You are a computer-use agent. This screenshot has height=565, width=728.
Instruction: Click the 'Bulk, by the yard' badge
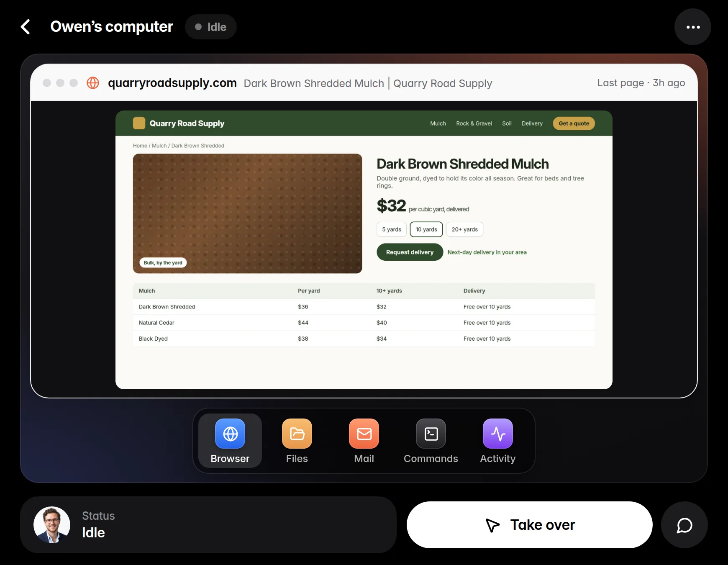click(x=163, y=263)
